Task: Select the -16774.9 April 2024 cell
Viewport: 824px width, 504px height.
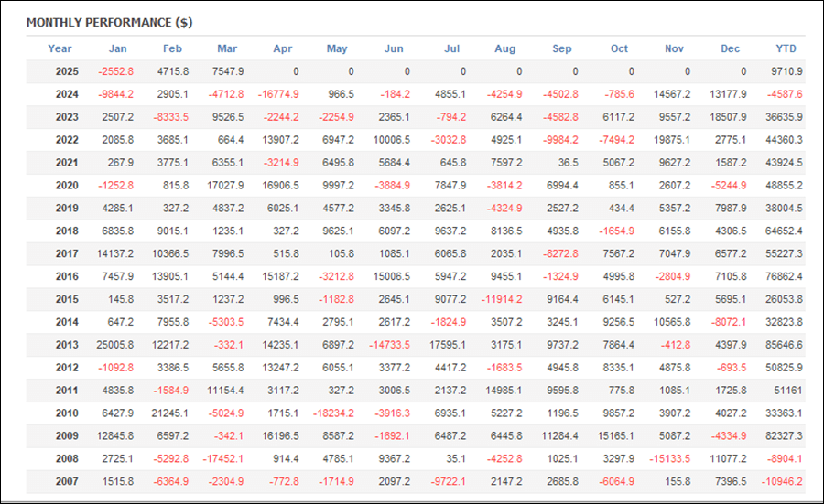Action: [x=277, y=94]
